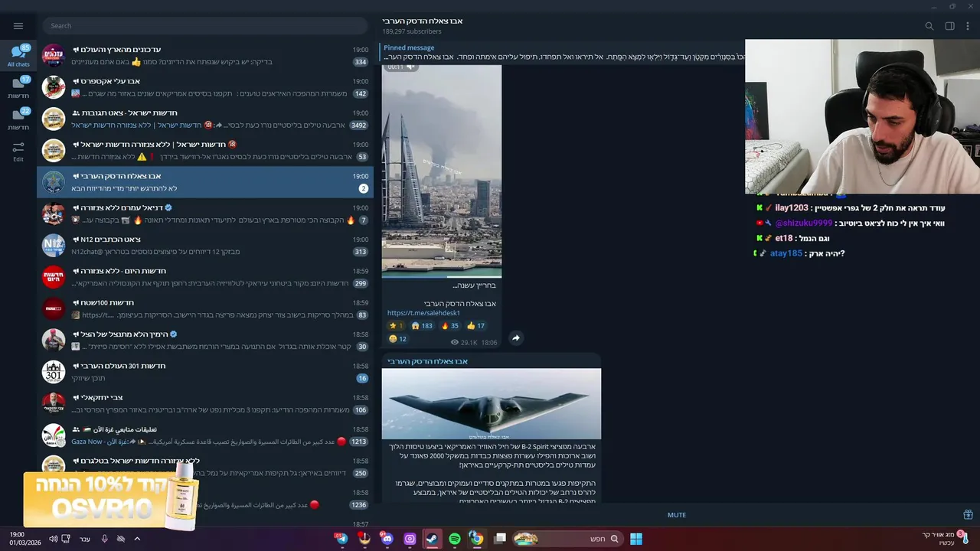Play the Bahrain skyline smoke video

pyautogui.click(x=442, y=170)
